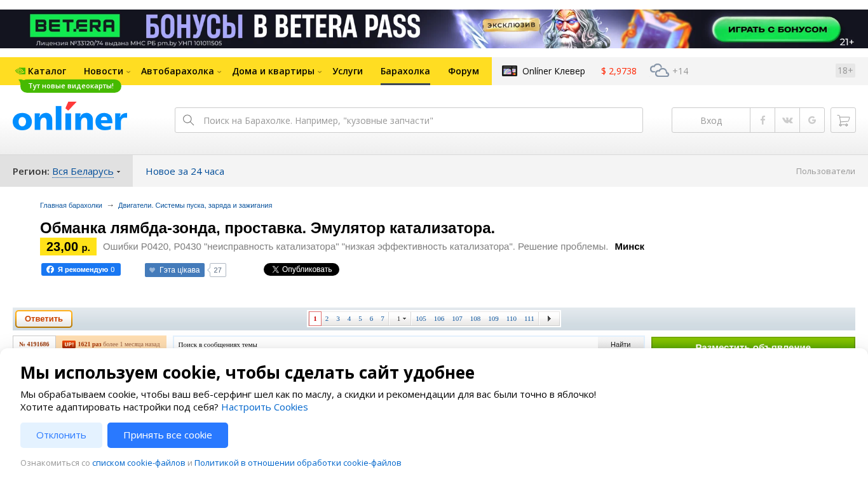
Task: Open the Пользователи link
Action: [x=825, y=171]
